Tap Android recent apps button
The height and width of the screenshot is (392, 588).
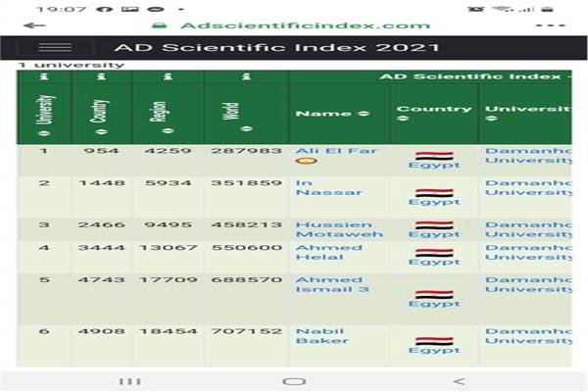click(x=130, y=381)
